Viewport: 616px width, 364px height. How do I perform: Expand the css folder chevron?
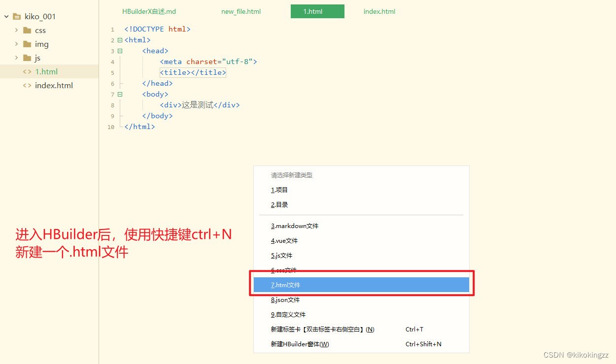click(16, 30)
